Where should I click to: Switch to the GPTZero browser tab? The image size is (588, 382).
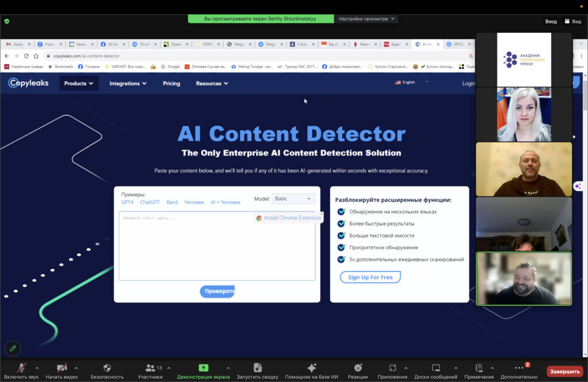click(x=459, y=44)
